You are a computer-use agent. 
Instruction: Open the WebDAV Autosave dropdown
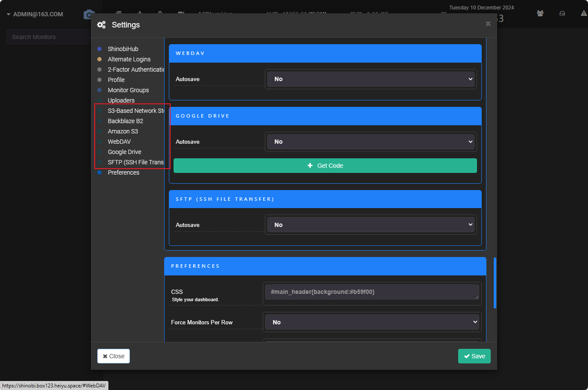pyautogui.click(x=371, y=79)
